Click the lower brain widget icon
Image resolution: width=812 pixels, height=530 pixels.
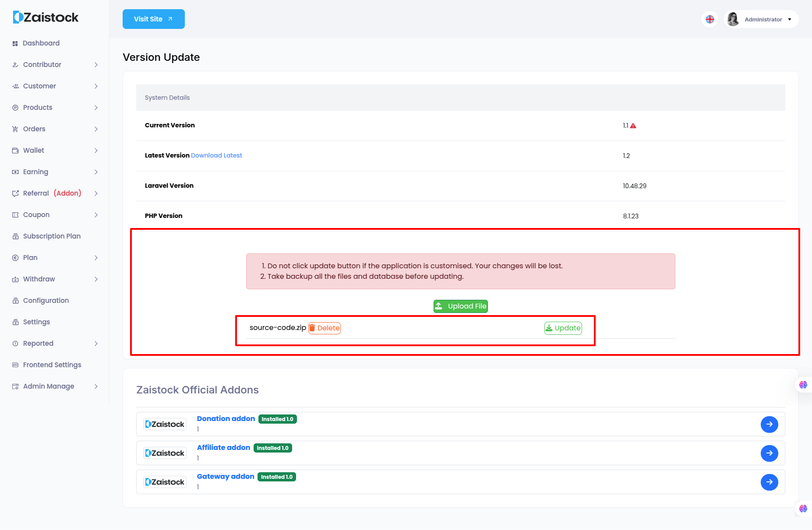click(x=803, y=509)
